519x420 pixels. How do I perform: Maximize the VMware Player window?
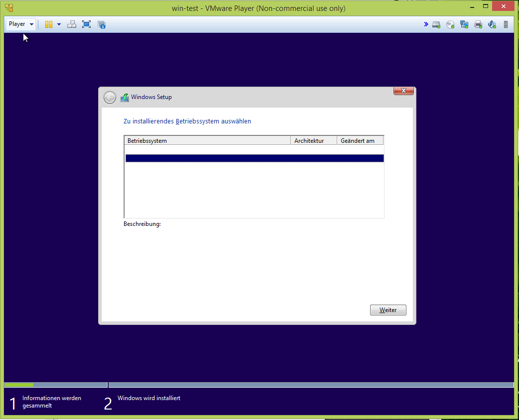click(486, 6)
